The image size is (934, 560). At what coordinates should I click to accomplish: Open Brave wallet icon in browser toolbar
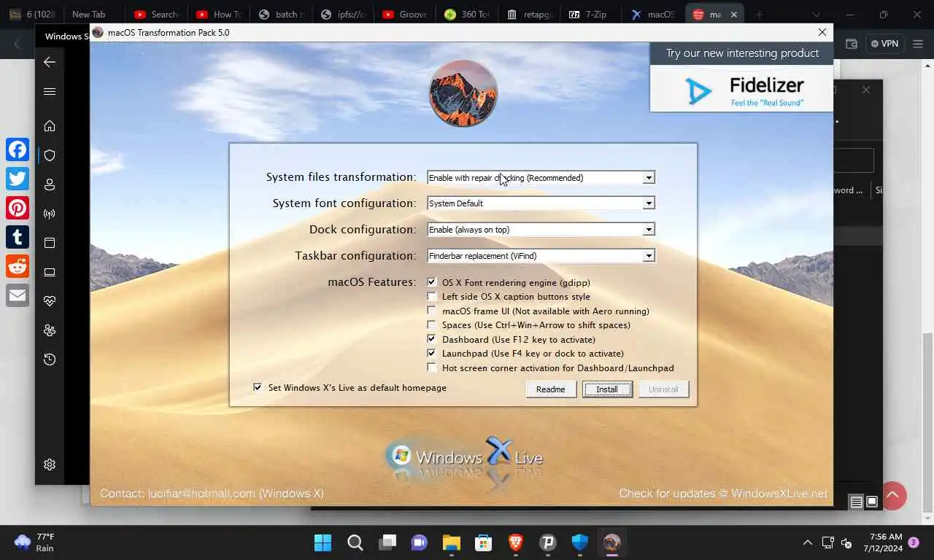[x=851, y=44]
